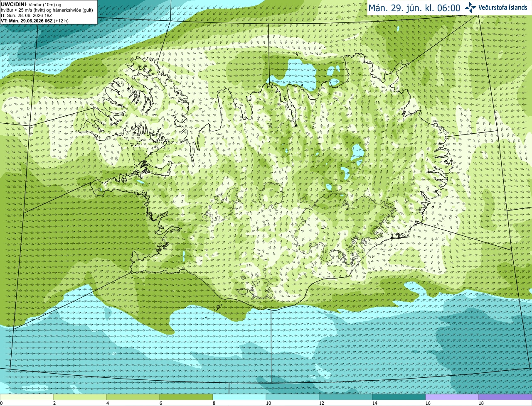This screenshot has width=532, height=406.
Task: Click the Veðurstofa Íslands name text
Action: (x=503, y=7)
